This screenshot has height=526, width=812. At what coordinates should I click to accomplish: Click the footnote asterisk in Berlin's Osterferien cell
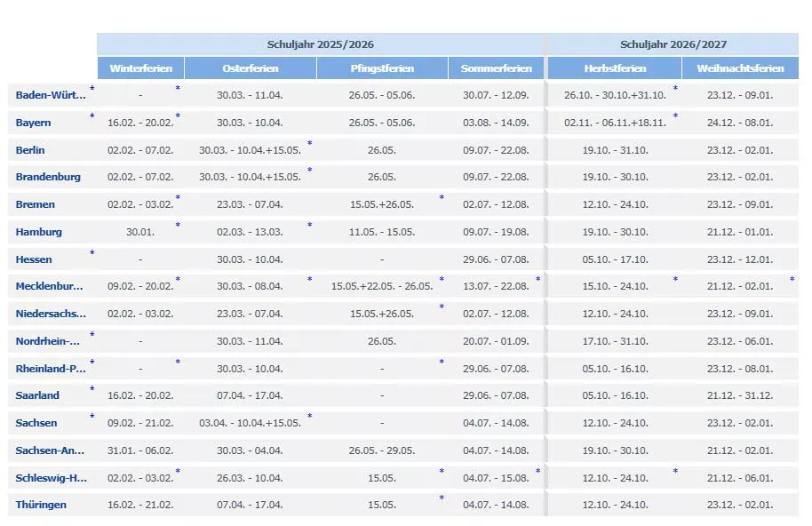click(309, 143)
